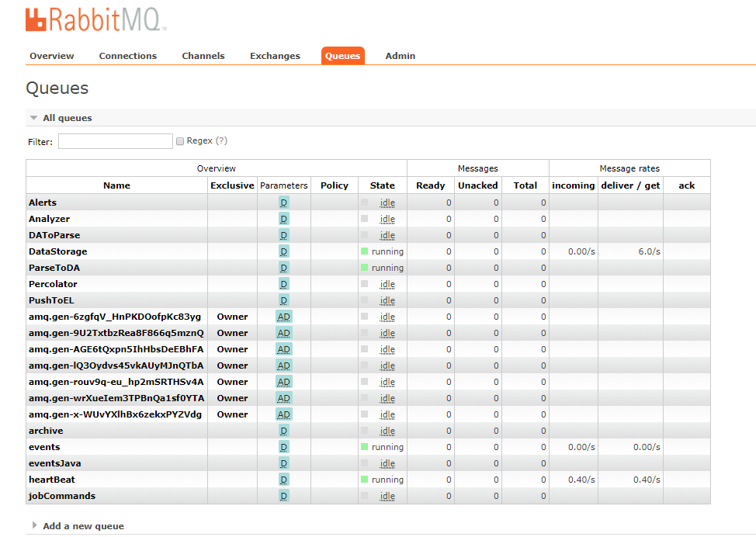Open the PushToEL queue
Viewport: 756px width, 537px height.
(51, 300)
